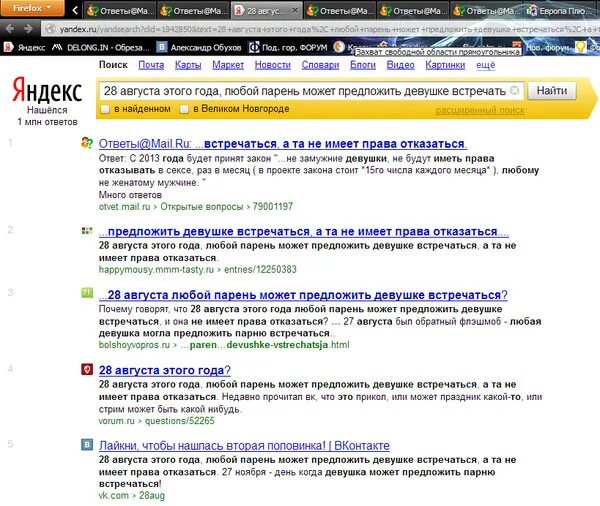Click the Ответы@Mail.Ru favicon in result 1
This screenshot has height=506, width=600.
(x=87, y=143)
